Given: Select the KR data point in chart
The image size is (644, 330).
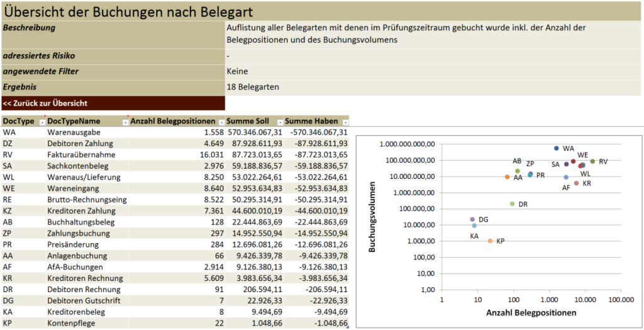Looking at the screenshot, I should point(576,183).
